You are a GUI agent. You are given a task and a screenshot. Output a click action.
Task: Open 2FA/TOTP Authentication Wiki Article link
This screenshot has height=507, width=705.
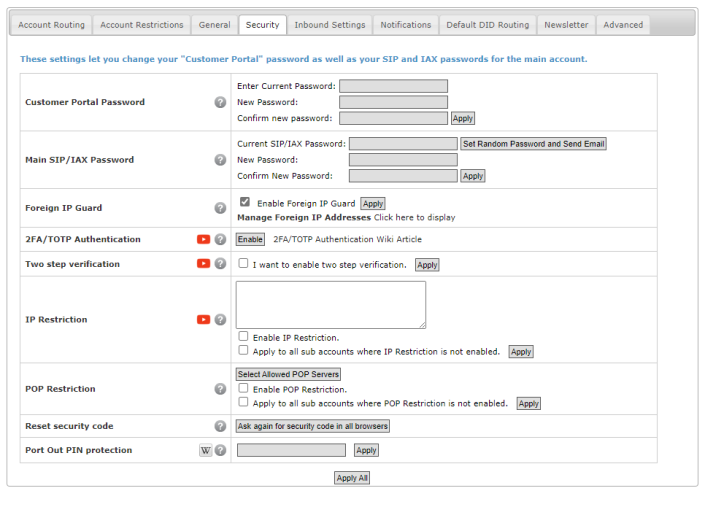click(x=347, y=240)
